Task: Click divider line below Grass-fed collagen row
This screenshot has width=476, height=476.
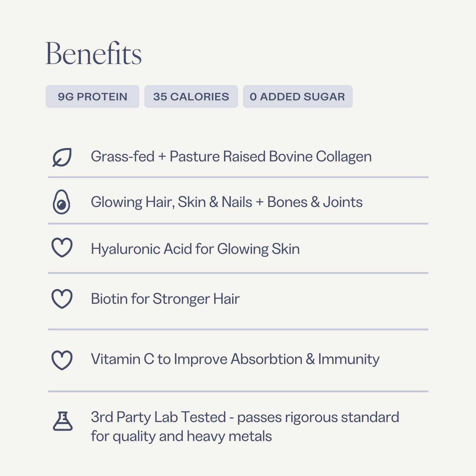Action: 238,177
